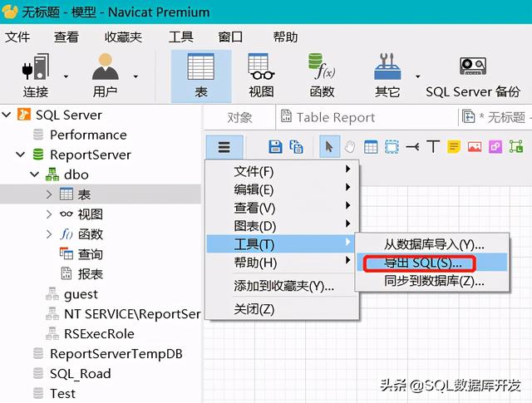Open the 文件(F) submenu in popup

(x=282, y=171)
